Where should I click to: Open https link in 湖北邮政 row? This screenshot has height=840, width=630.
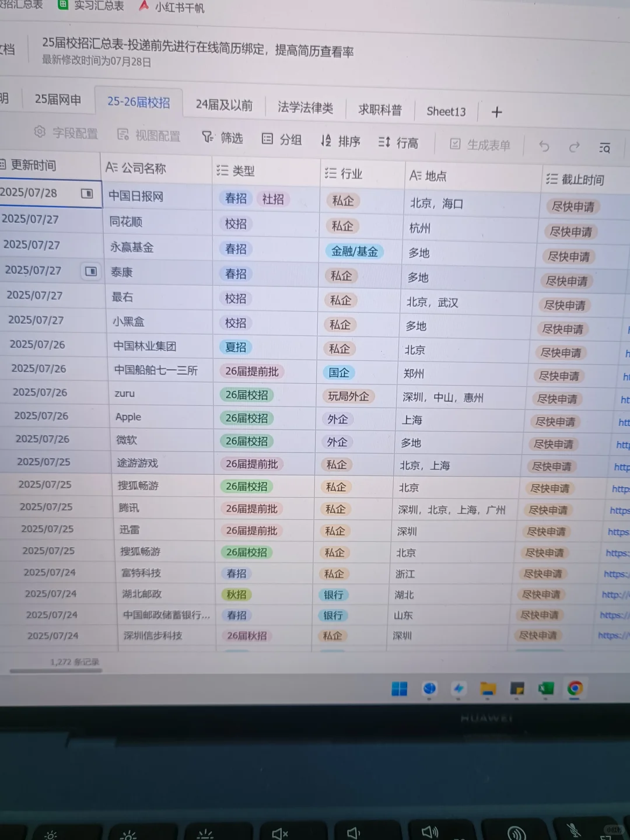pos(615,594)
